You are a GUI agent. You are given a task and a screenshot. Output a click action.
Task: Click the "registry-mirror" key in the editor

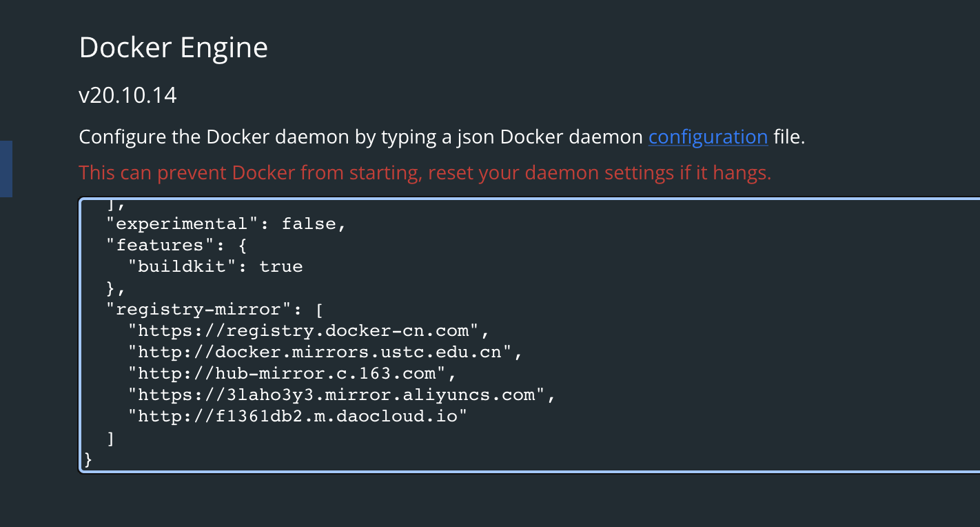[197, 309]
